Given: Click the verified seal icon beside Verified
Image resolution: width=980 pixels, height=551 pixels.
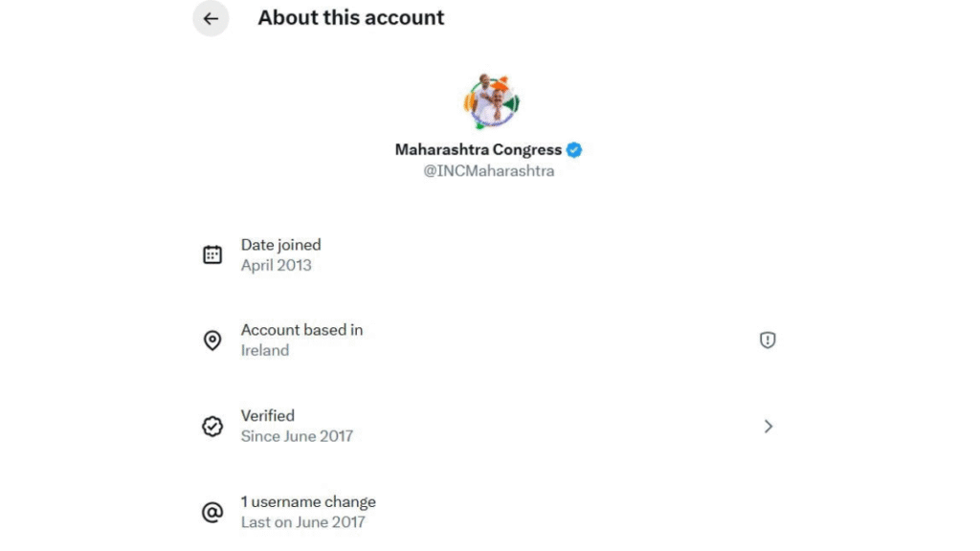Looking at the screenshot, I should (x=212, y=426).
